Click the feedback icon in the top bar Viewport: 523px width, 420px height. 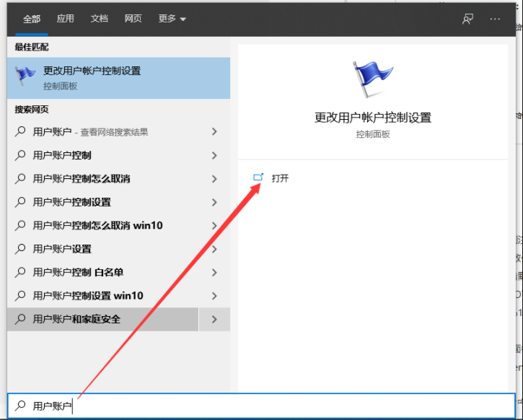coord(468,19)
